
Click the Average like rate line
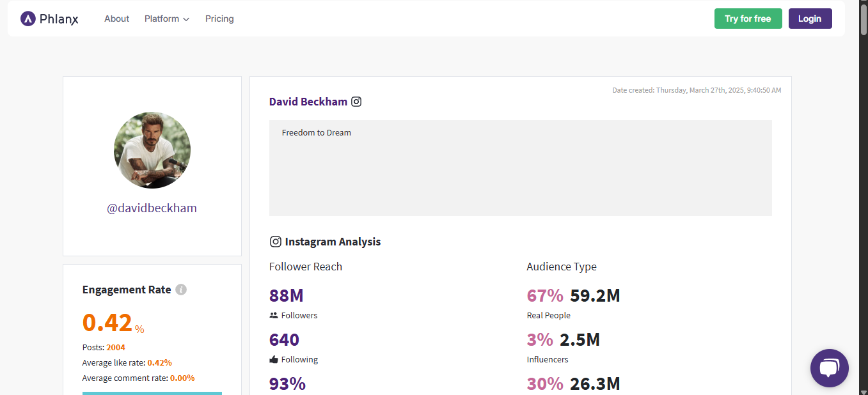point(127,362)
